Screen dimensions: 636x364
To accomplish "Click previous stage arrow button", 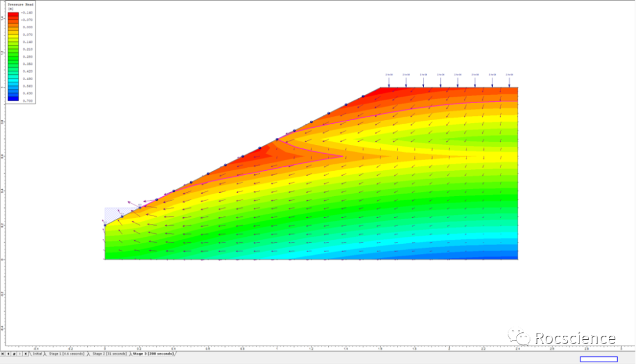I will pyautogui.click(x=8, y=353).
